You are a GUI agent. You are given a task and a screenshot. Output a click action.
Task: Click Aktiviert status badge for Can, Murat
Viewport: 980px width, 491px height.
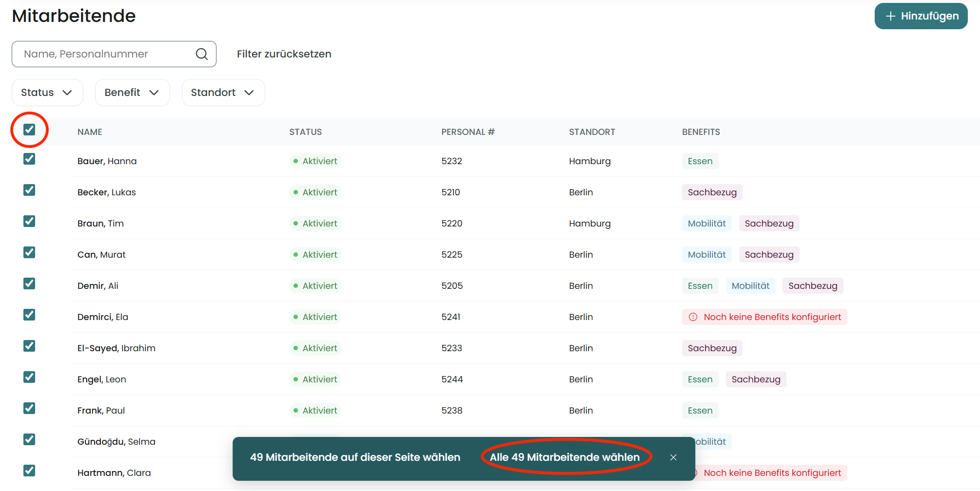click(315, 255)
